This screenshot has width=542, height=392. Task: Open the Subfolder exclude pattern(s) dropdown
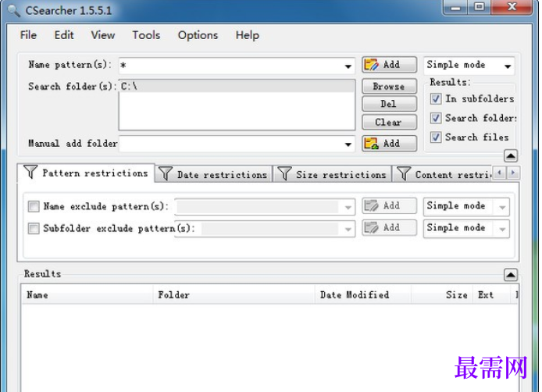tap(348, 229)
